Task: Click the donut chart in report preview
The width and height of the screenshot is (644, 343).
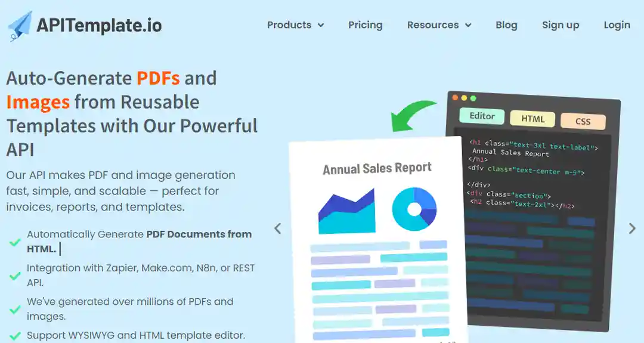Action: pyautogui.click(x=414, y=209)
